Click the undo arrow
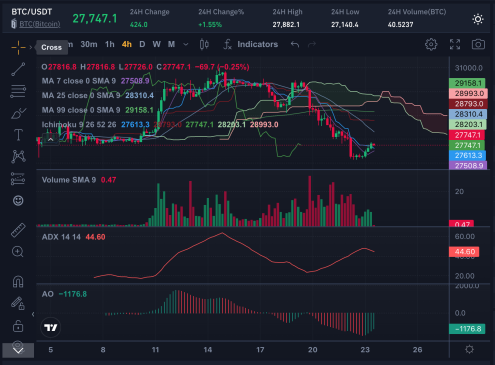The image size is (495, 365). pyautogui.click(x=295, y=44)
